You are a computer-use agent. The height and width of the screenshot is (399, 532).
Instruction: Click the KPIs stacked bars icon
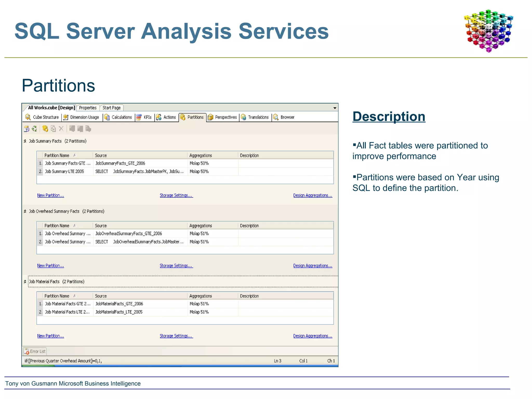point(139,117)
